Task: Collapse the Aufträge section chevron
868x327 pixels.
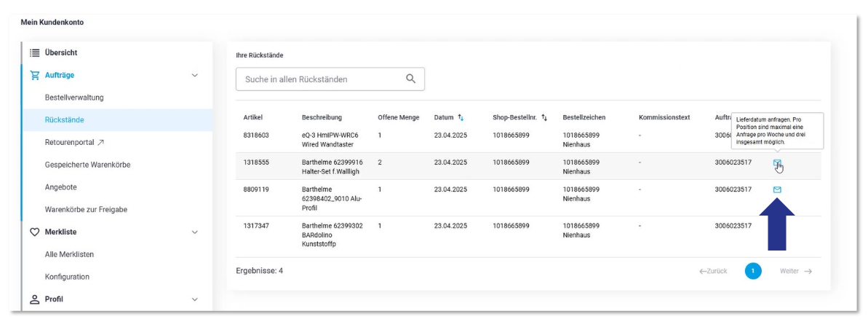Action: pyautogui.click(x=194, y=75)
